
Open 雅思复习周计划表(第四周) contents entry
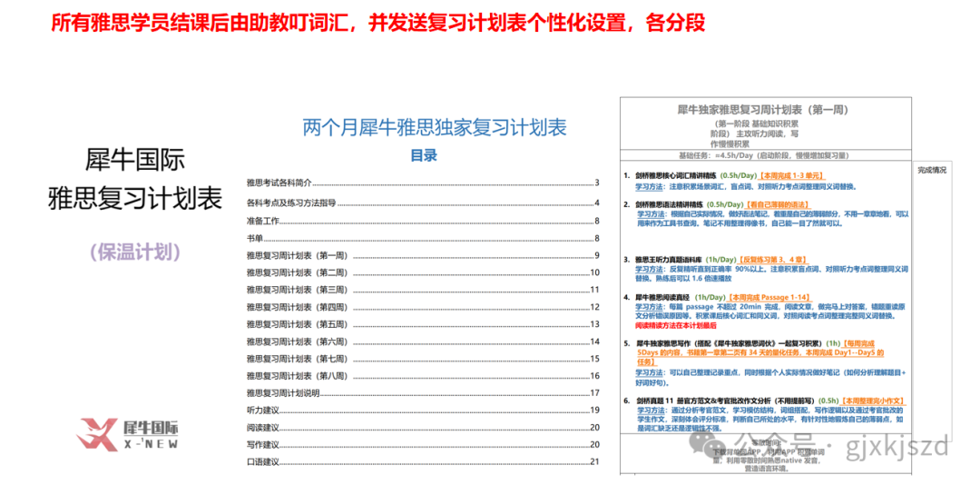(x=423, y=307)
